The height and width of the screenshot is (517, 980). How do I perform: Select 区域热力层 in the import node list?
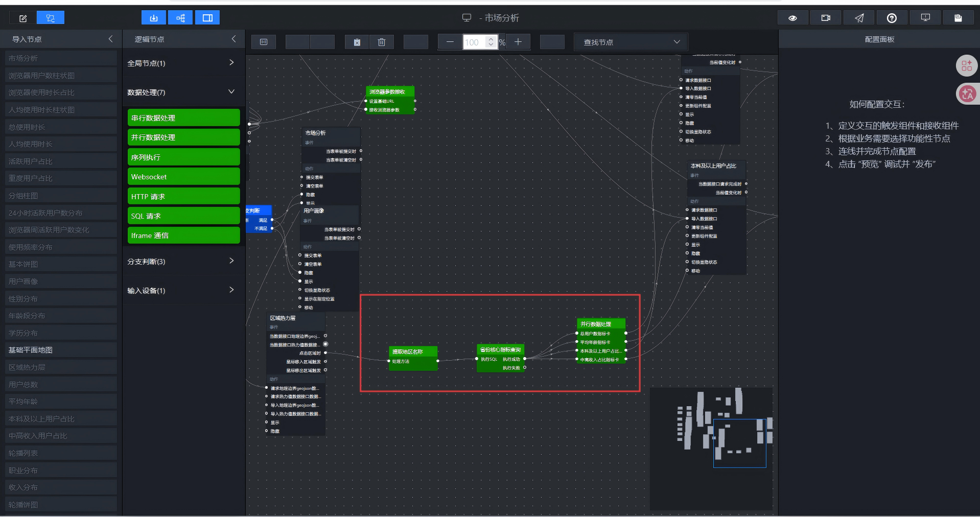(61, 367)
